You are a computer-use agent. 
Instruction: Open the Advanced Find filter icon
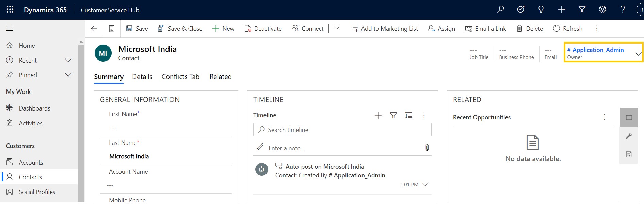(x=582, y=10)
